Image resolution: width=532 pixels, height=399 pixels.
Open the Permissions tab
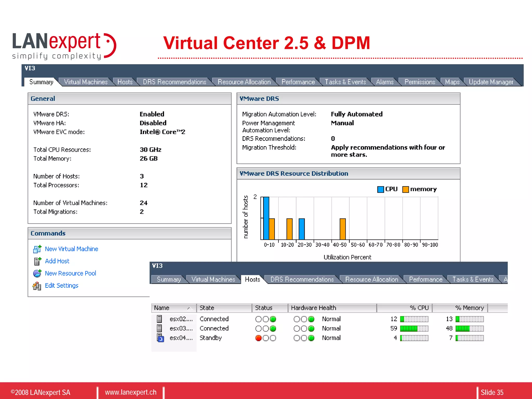pyautogui.click(x=420, y=82)
